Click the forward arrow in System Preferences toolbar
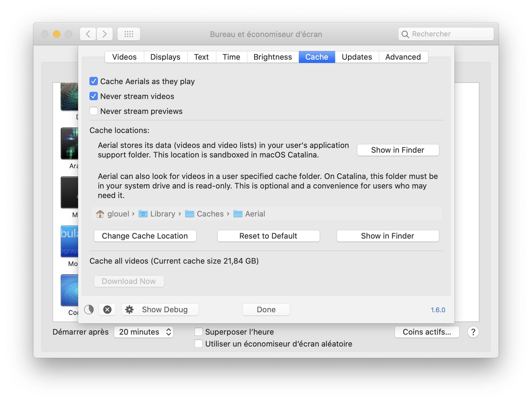Viewport: 532px width, 402px height. click(x=105, y=34)
